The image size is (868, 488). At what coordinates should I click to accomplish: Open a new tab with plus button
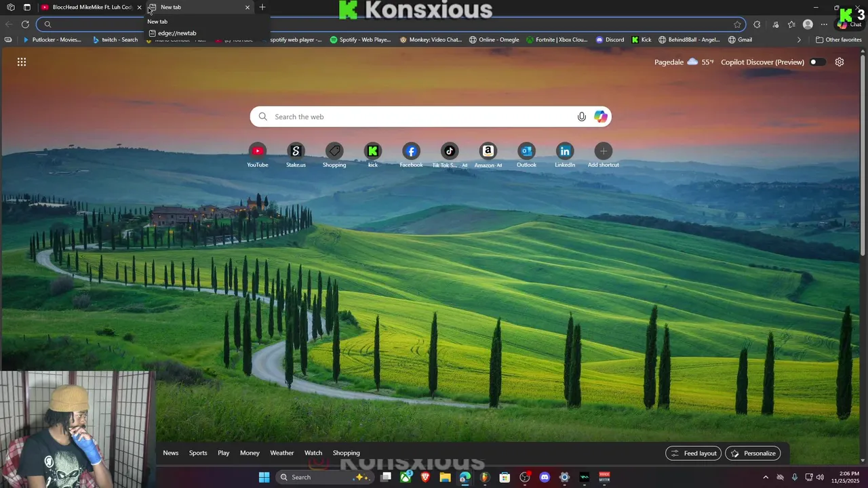[x=262, y=7]
